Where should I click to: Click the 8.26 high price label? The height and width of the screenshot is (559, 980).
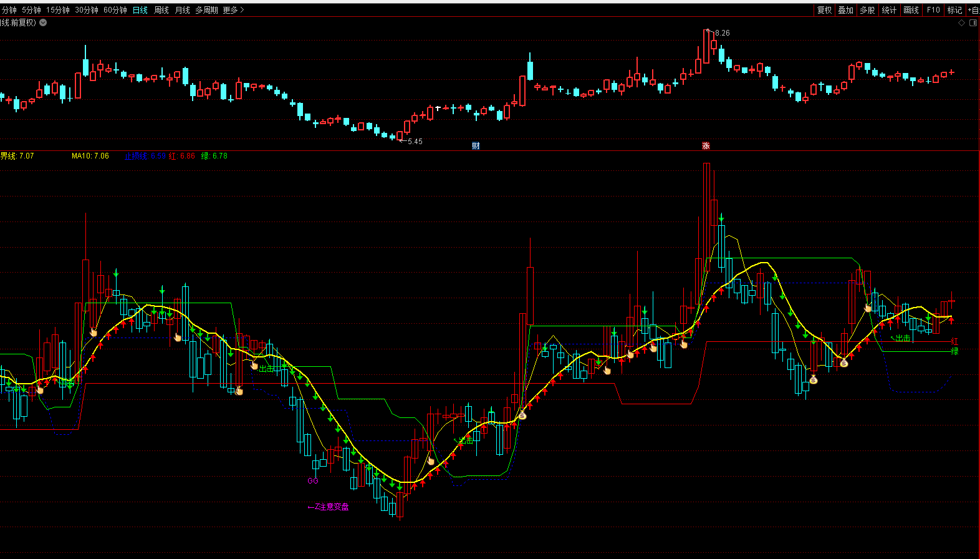(722, 33)
